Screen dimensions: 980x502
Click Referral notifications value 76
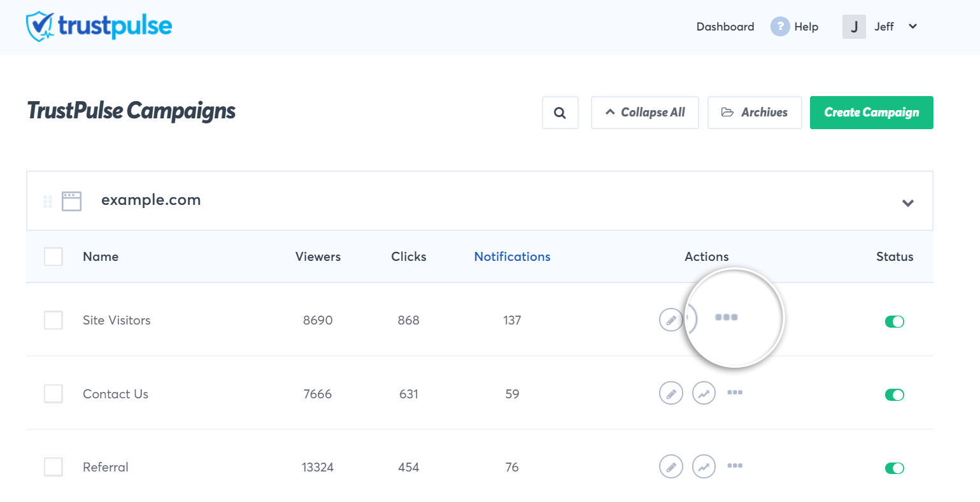512,468
